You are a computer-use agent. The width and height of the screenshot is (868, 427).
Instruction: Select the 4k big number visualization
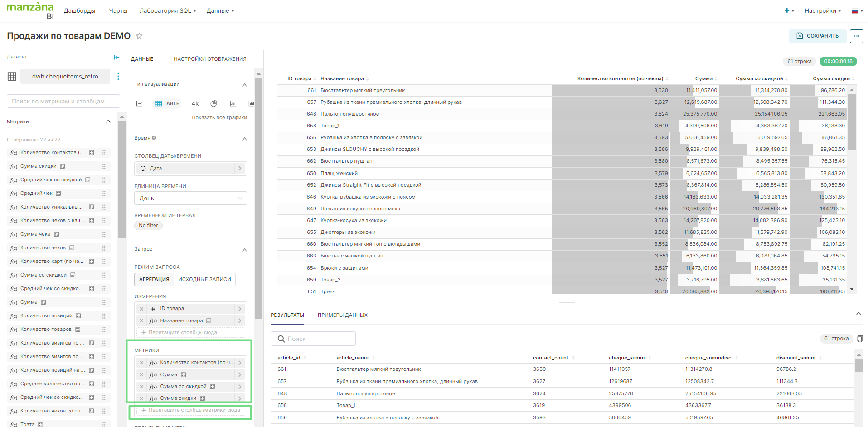click(195, 104)
